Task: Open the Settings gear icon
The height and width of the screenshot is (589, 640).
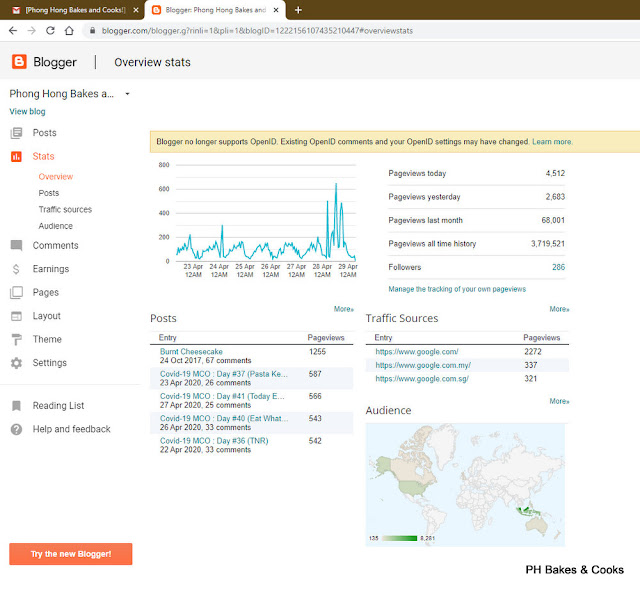Action: point(16,363)
